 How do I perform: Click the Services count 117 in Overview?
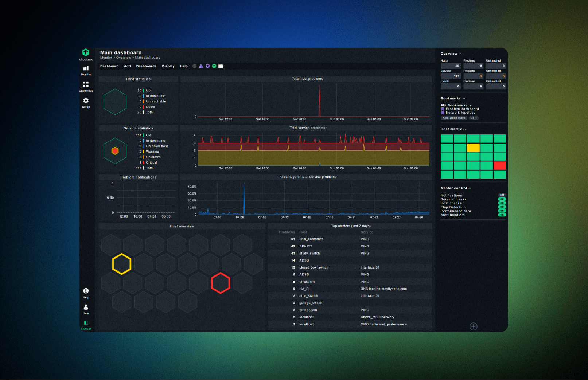(451, 76)
